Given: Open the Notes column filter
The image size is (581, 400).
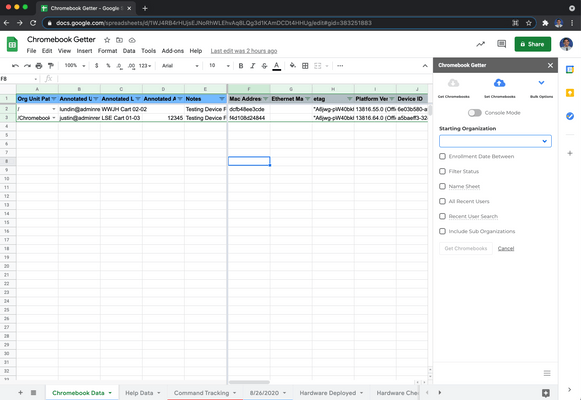Looking at the screenshot, I should (222, 99).
